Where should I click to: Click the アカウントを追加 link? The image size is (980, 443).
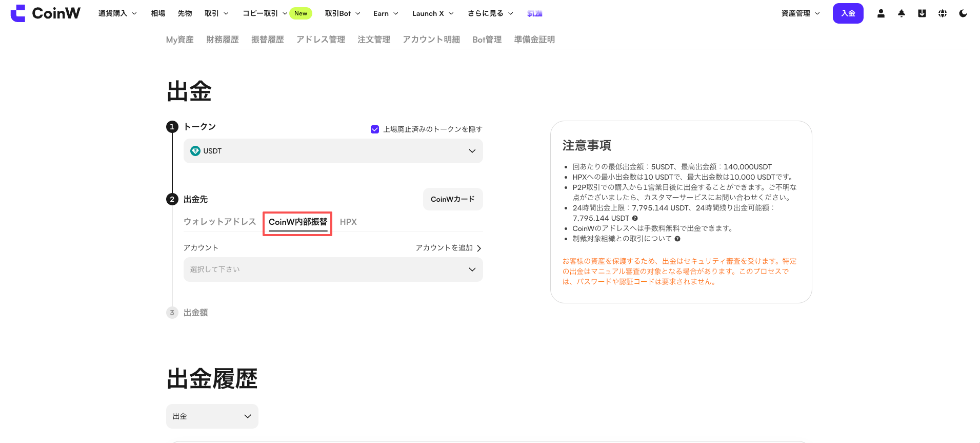[x=448, y=248]
